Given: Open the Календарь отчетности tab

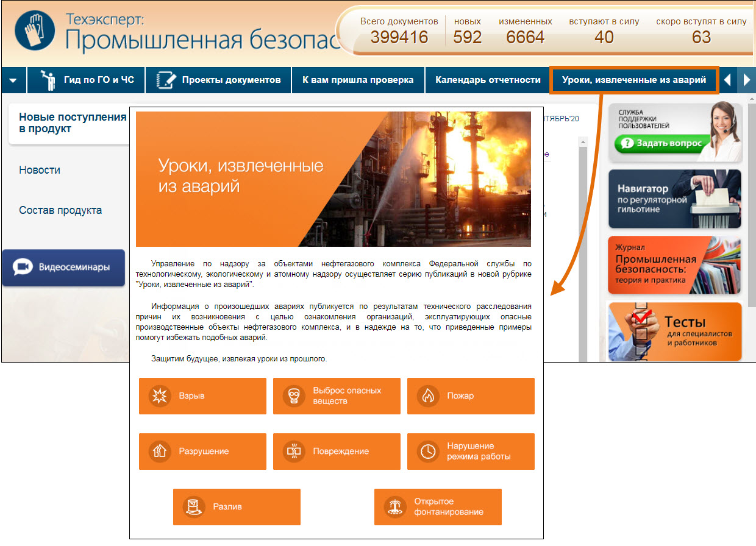Looking at the screenshot, I should (x=488, y=80).
